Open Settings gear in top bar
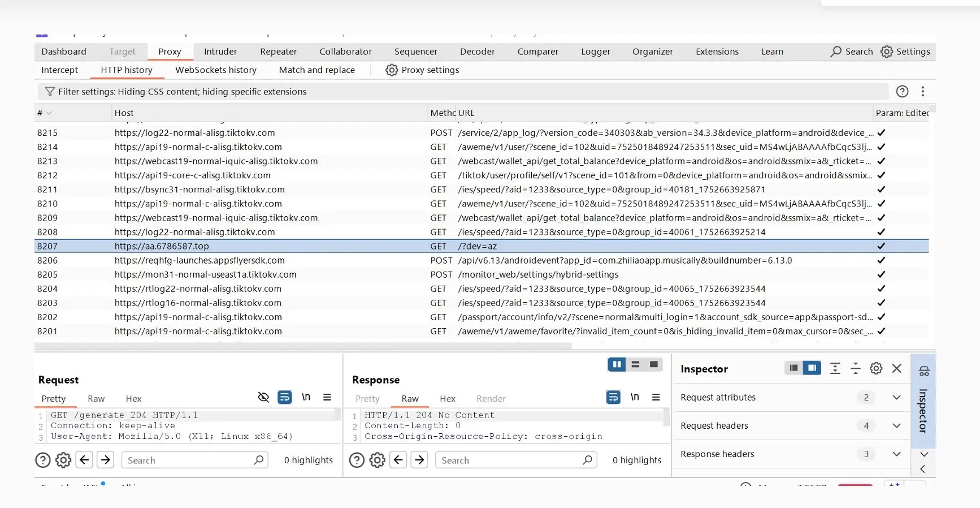 tap(887, 51)
